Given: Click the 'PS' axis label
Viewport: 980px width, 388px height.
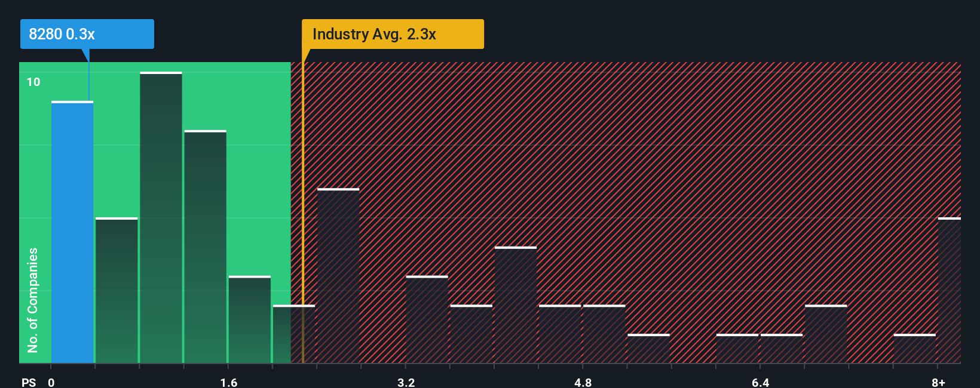Looking at the screenshot, I should pos(29,382).
